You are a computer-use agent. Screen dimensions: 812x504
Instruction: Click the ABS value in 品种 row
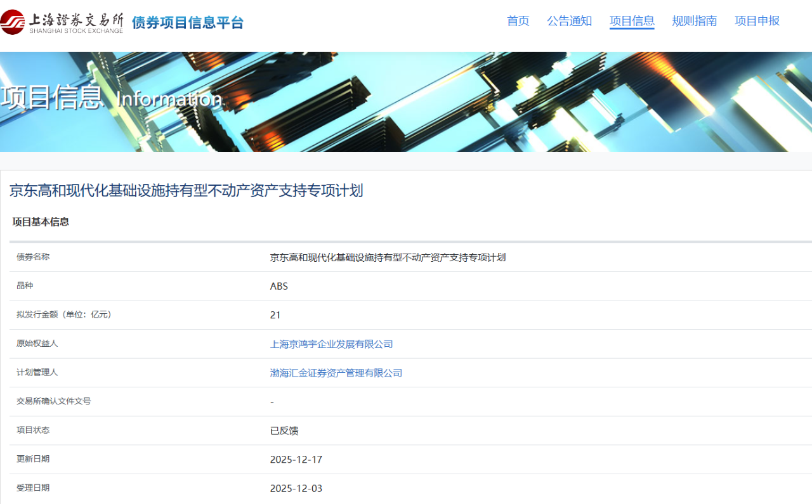tap(279, 286)
